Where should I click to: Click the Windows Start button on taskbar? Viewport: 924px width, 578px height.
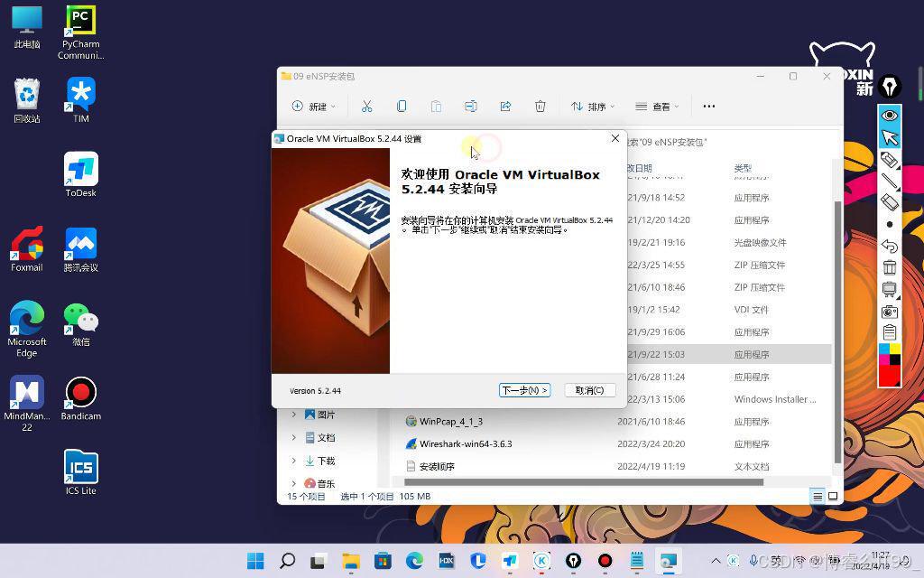[255, 561]
